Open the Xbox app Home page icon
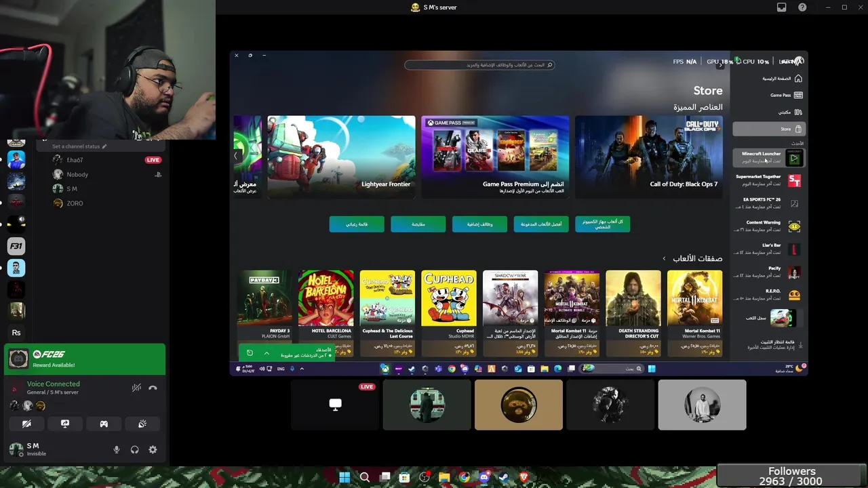The width and height of the screenshot is (868, 488). [x=798, y=79]
